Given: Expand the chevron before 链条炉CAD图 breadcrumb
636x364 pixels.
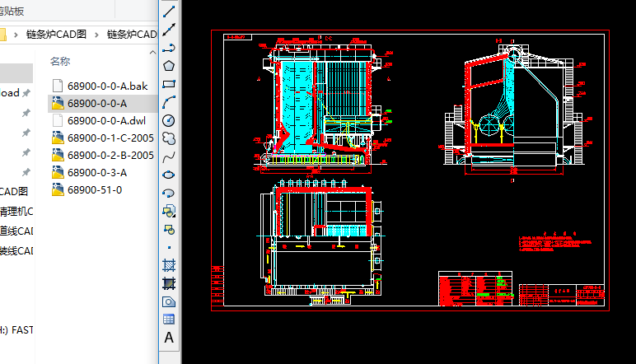Looking at the screenshot, I should coord(16,35).
